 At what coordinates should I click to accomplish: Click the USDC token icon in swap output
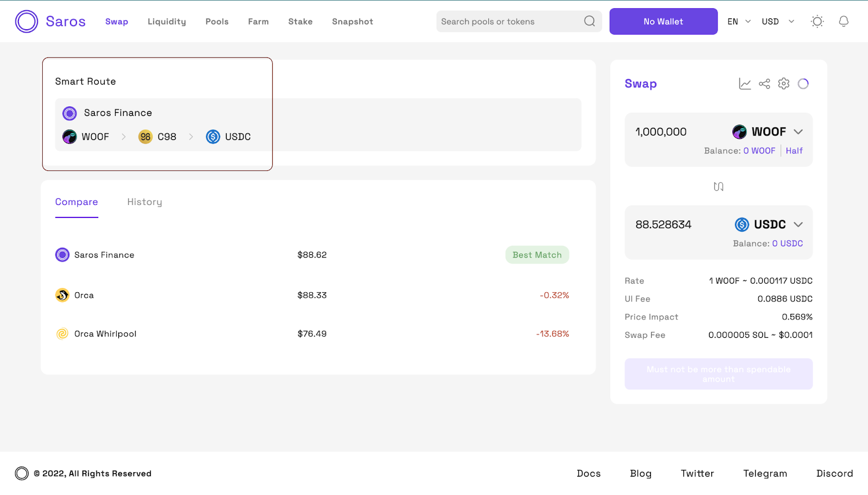click(742, 224)
